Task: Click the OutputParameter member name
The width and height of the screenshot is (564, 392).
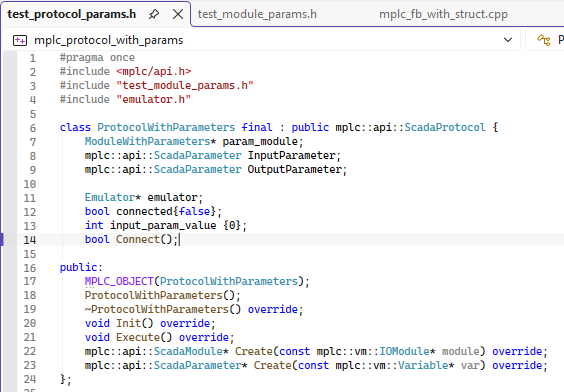Action: click(x=295, y=169)
